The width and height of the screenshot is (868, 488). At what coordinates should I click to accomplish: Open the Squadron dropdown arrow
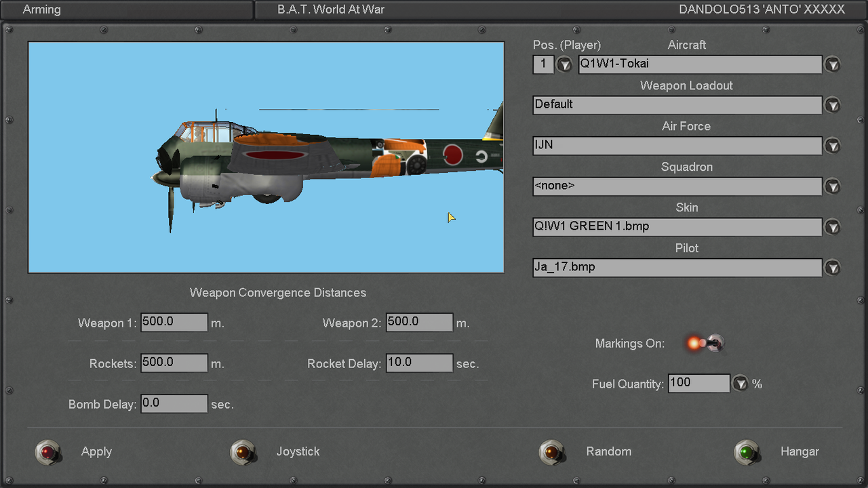(x=832, y=186)
